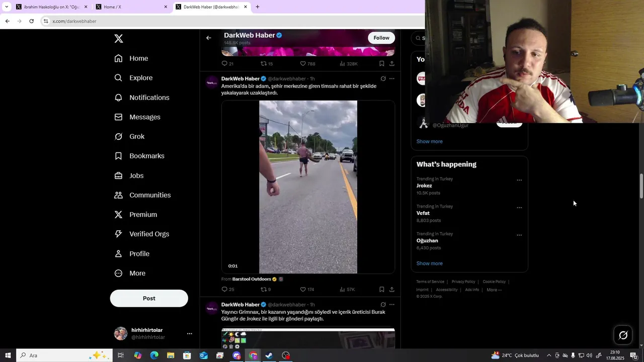
Task: Open the Vefat trending topic
Action: click(x=423, y=213)
